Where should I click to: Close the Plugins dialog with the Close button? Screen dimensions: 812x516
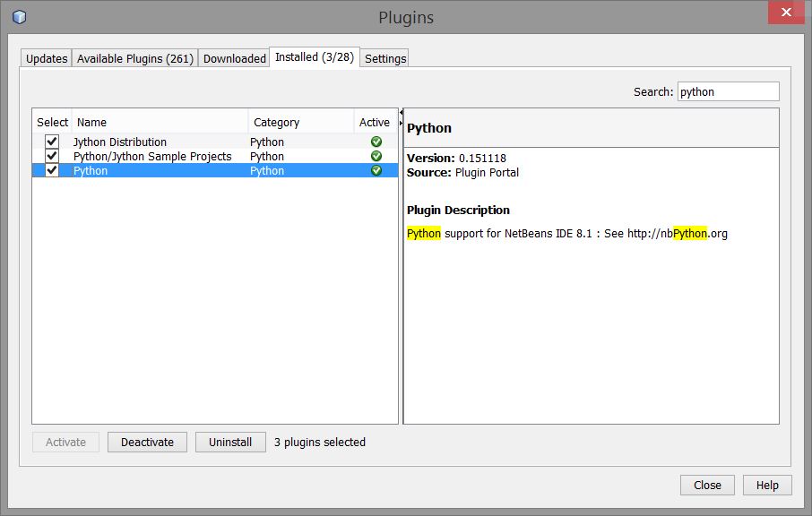707,485
